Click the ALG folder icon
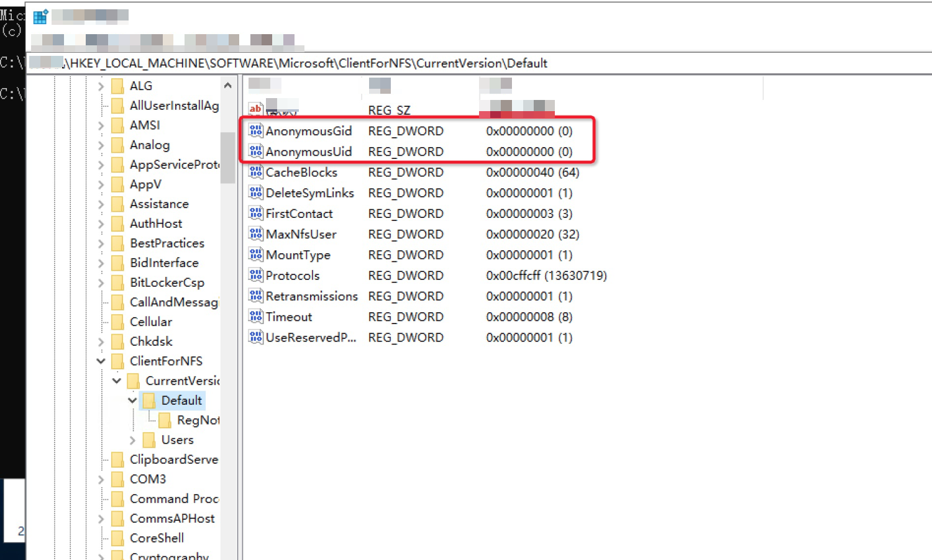 (117, 86)
